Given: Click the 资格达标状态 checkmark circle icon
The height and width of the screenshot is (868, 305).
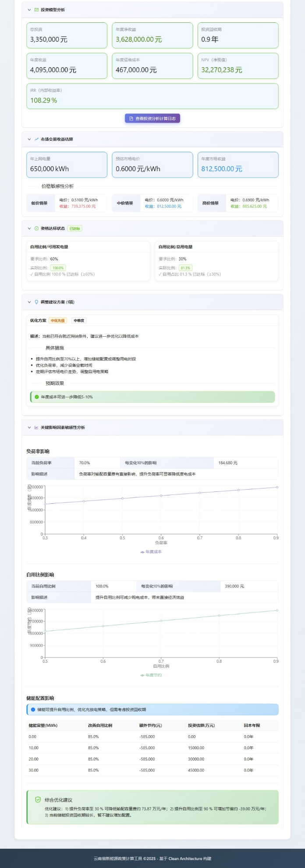Looking at the screenshot, I should [36, 228].
